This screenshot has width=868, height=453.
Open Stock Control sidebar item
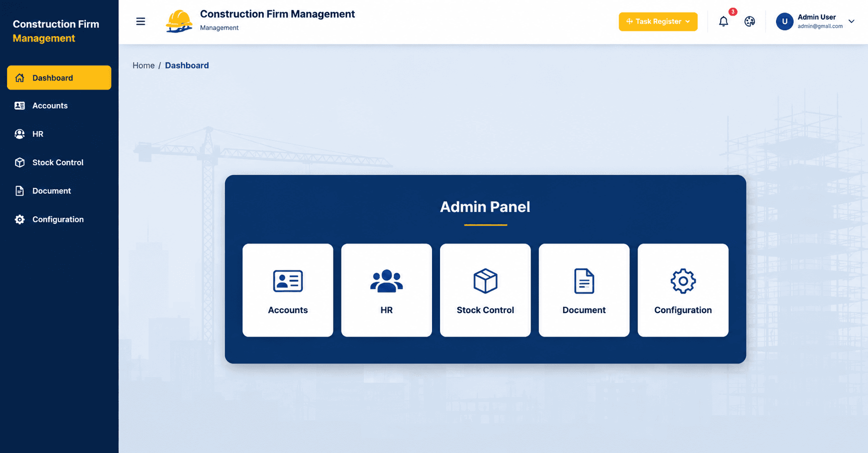coord(59,162)
